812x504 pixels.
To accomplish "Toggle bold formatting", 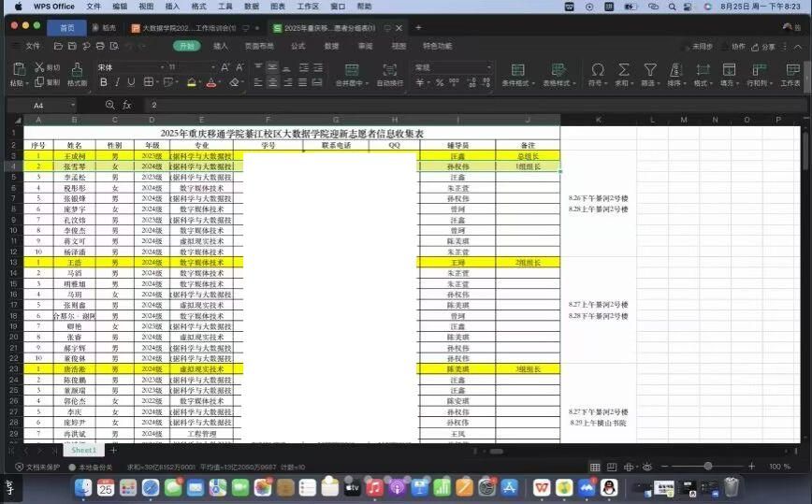I will click(x=102, y=83).
